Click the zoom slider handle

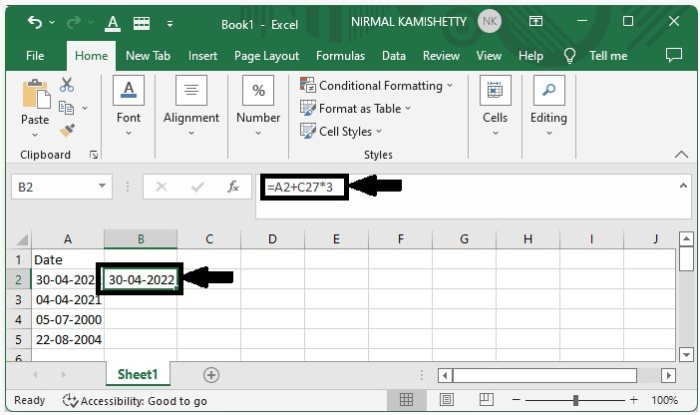point(577,400)
